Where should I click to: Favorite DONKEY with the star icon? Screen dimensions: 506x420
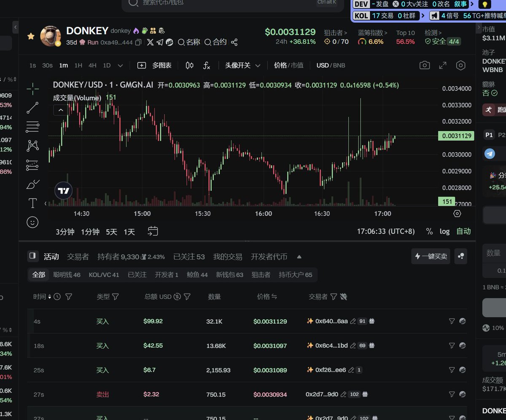point(31,36)
